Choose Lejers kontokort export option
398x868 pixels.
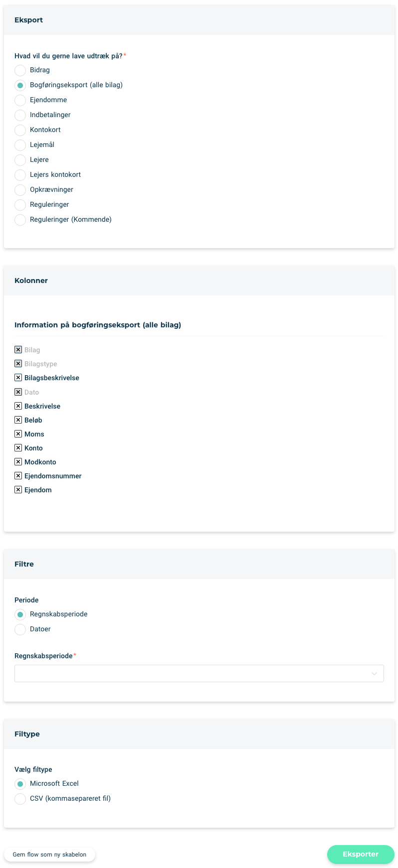pos(20,175)
